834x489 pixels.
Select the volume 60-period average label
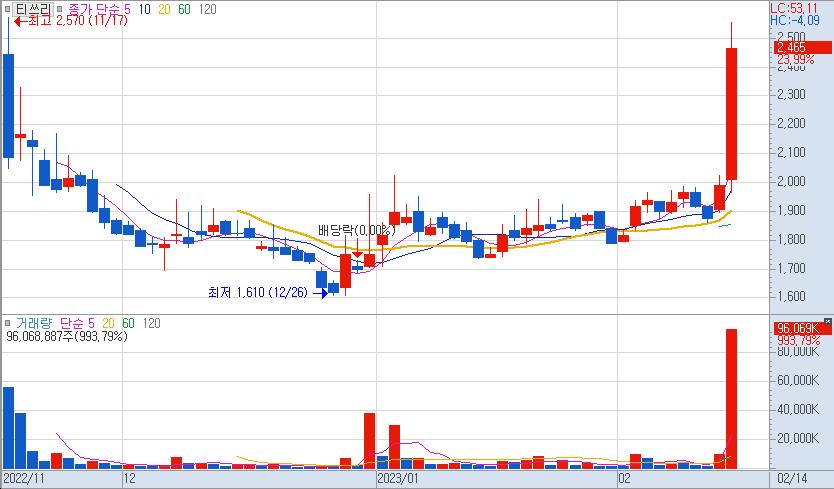click(x=128, y=323)
